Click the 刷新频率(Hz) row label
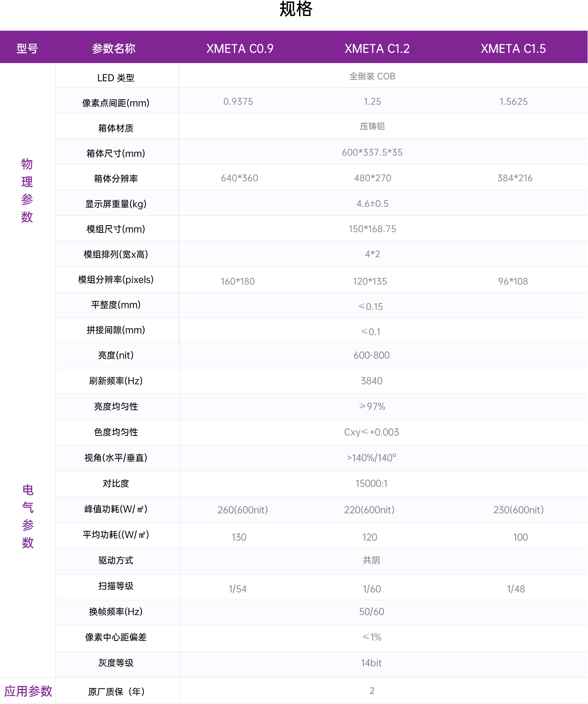The width and height of the screenshot is (588, 704). (x=116, y=381)
